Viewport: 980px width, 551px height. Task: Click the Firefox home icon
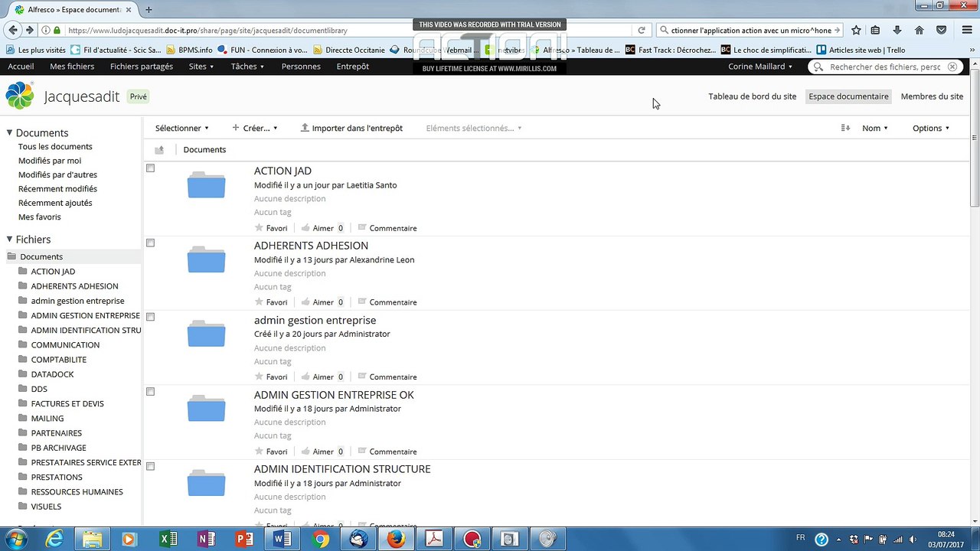(920, 31)
